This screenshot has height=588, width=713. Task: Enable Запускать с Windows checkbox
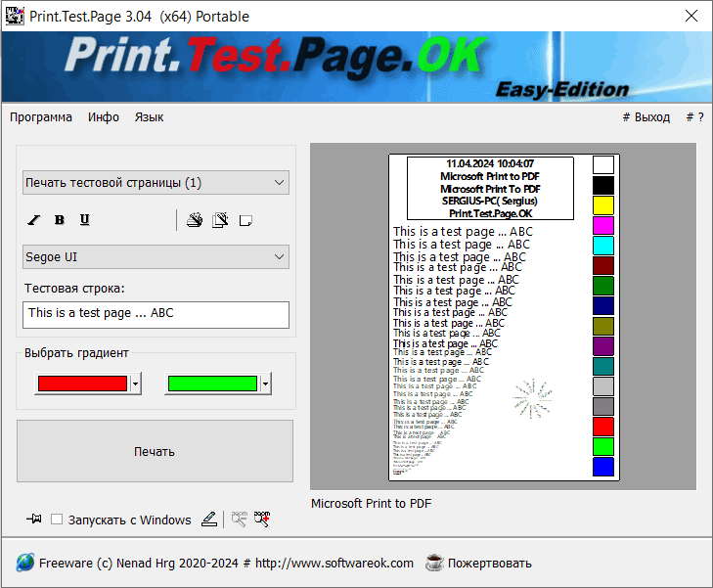pos(57,520)
